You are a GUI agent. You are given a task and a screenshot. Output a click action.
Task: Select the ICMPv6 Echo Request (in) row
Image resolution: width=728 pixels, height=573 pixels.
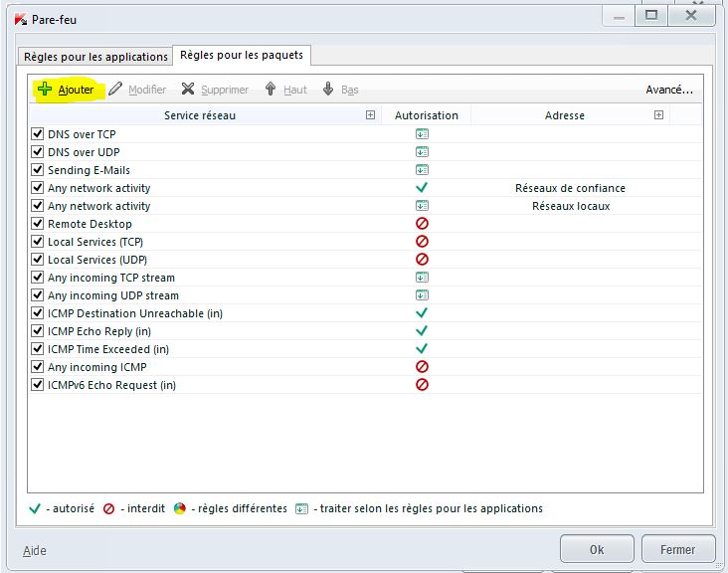(x=111, y=385)
